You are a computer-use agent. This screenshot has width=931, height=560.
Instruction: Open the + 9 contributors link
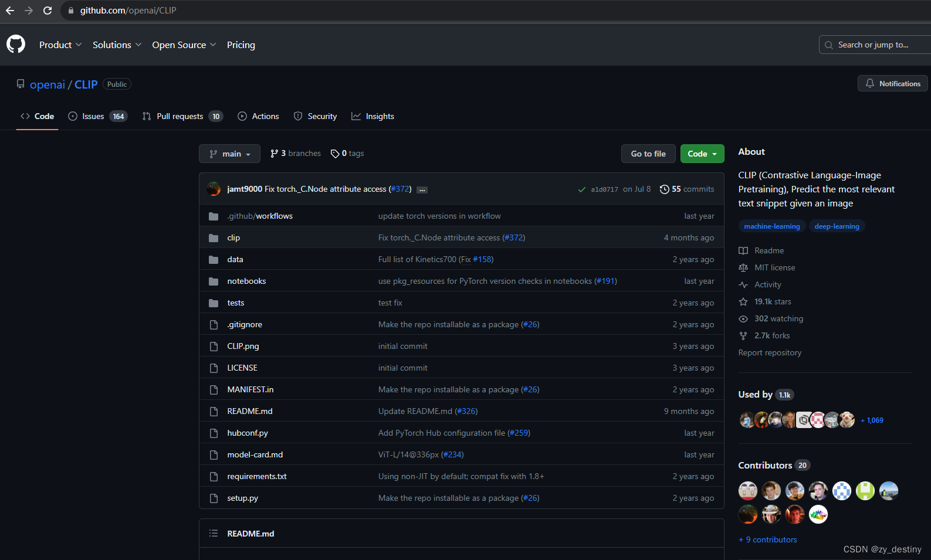(768, 539)
